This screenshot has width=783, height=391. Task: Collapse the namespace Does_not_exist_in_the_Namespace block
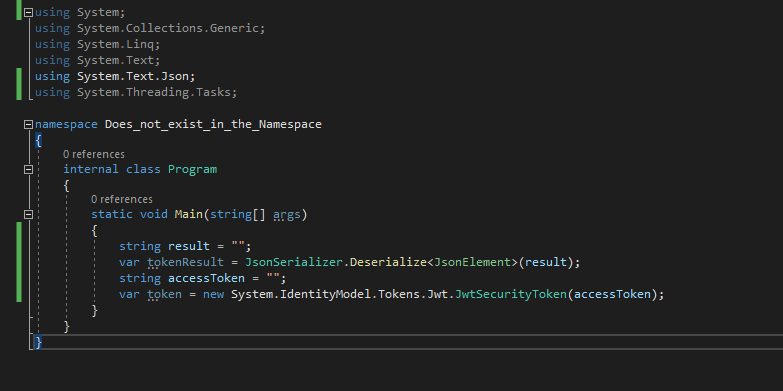(x=28, y=124)
